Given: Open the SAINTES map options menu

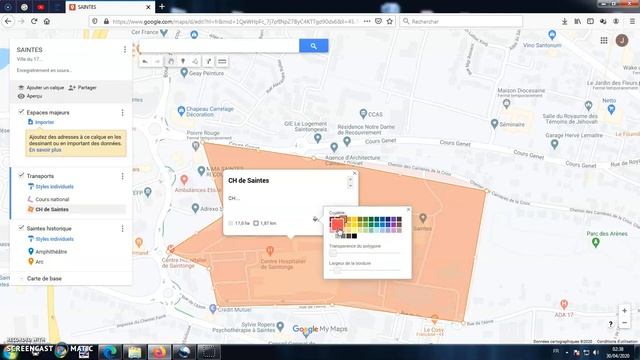Looking at the screenshot, I should point(125,49).
